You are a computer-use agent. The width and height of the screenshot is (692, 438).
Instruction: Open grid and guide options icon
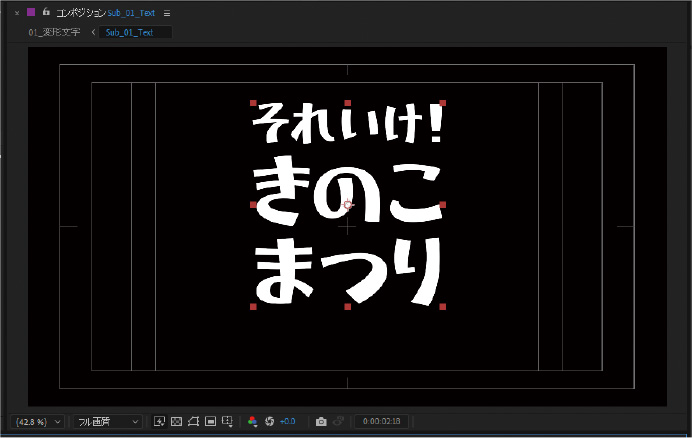click(228, 422)
